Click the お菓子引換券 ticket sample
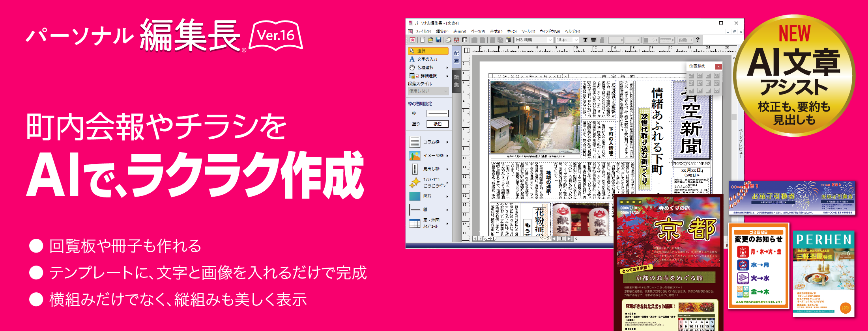 [x=792, y=198]
